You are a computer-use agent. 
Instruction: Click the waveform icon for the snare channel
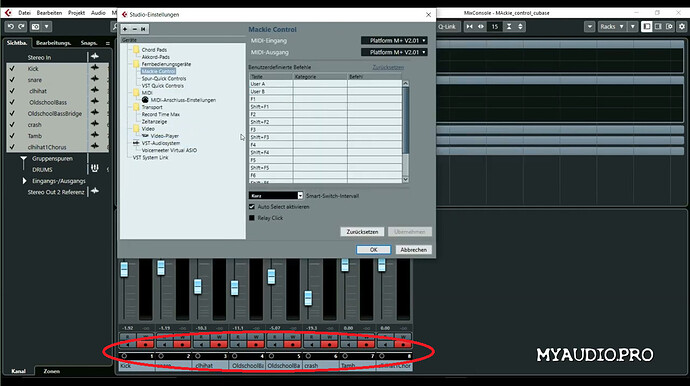tap(95, 79)
